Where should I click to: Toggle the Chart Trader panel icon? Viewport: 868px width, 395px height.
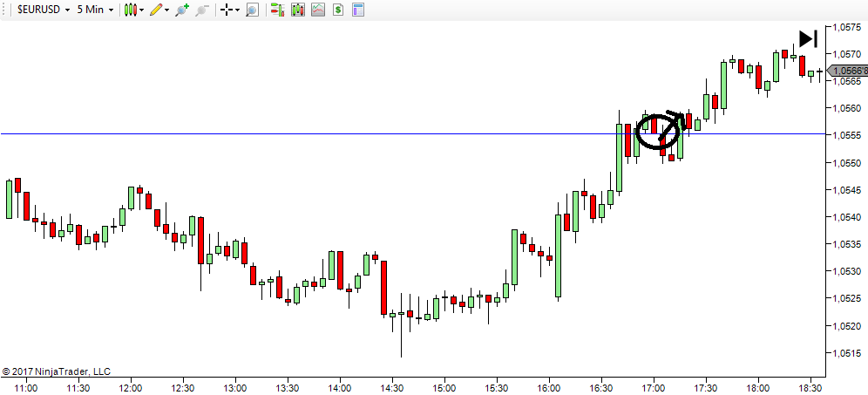coord(278,10)
